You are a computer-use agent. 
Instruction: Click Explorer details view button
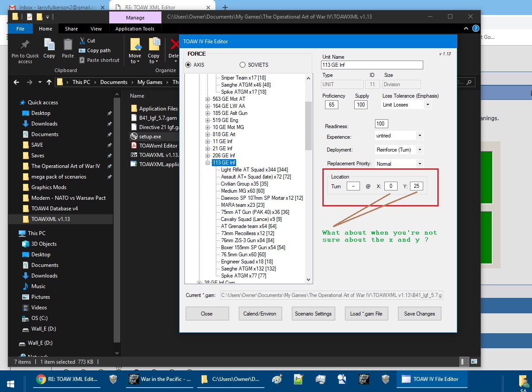click(x=463, y=361)
